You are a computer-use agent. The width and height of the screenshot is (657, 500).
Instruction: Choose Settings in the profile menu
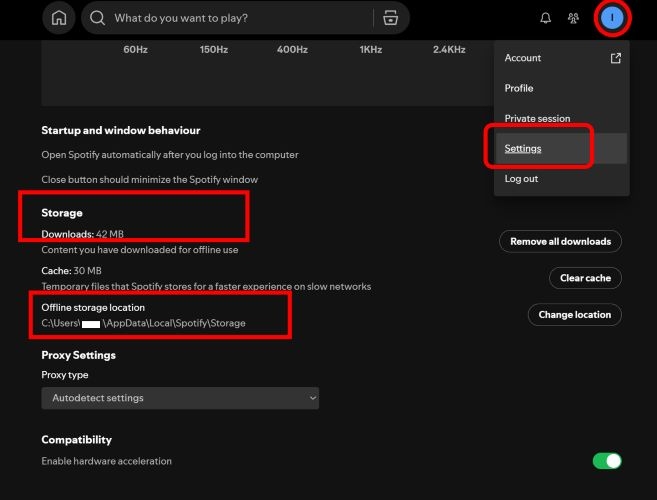[x=523, y=148]
